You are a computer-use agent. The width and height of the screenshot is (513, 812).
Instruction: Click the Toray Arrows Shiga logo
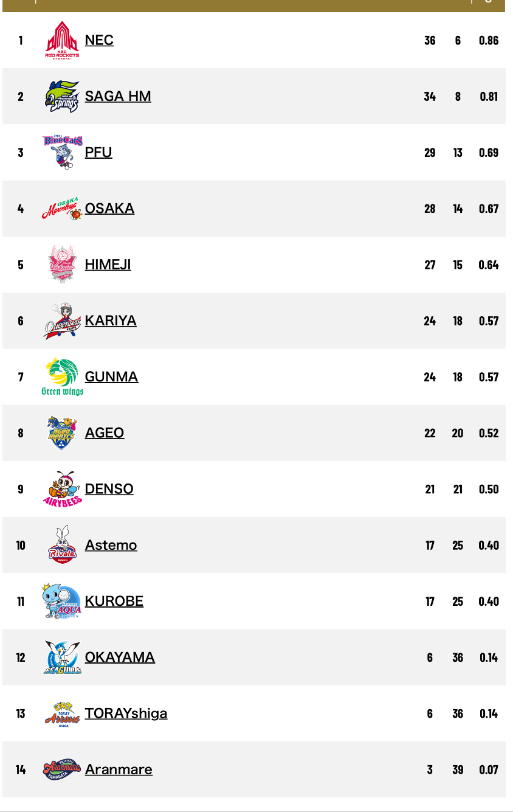pyautogui.click(x=62, y=713)
